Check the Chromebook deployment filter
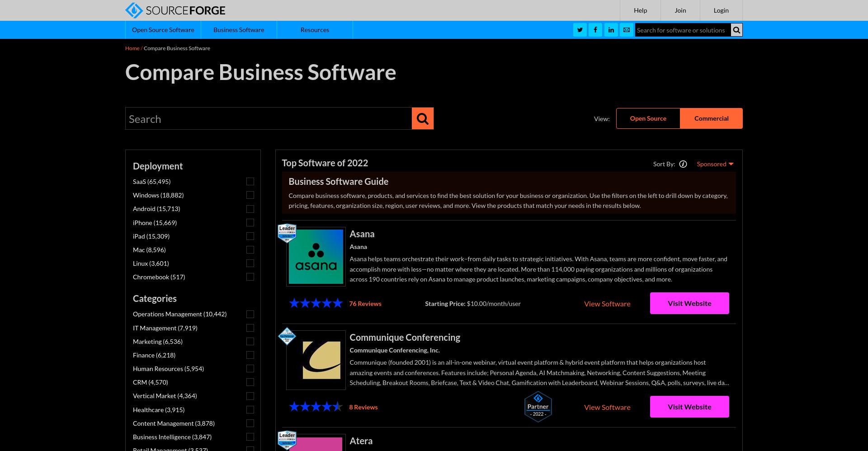This screenshot has height=451, width=868. (x=250, y=277)
